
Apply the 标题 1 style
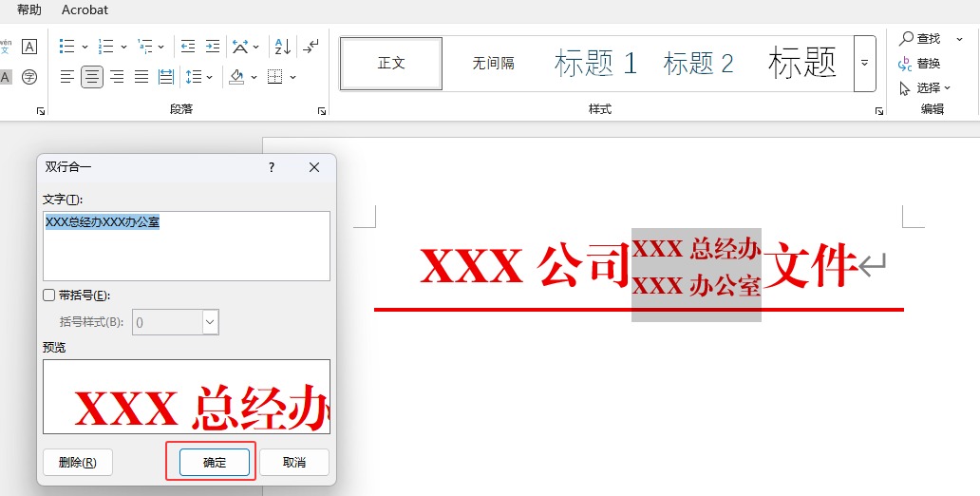pyautogui.click(x=595, y=63)
